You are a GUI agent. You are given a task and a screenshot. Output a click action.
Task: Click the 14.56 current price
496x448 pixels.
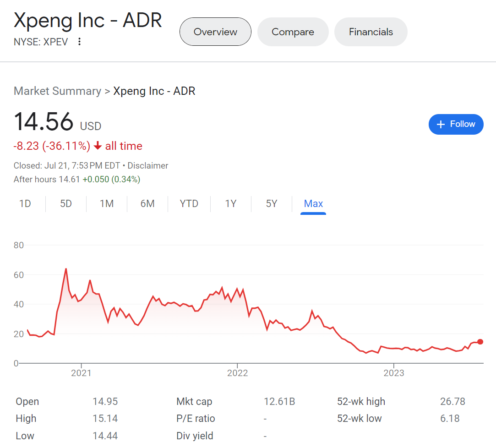[x=44, y=122]
